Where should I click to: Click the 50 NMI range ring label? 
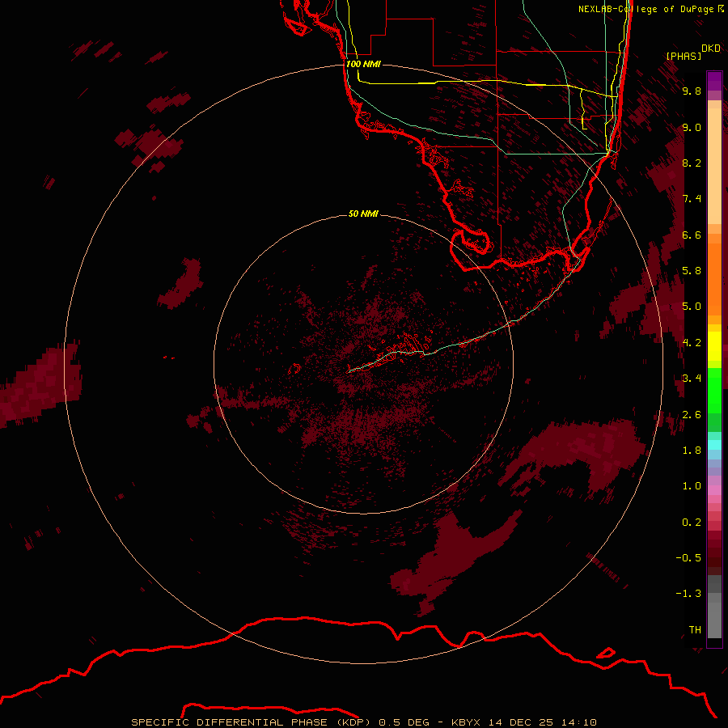[363, 214]
